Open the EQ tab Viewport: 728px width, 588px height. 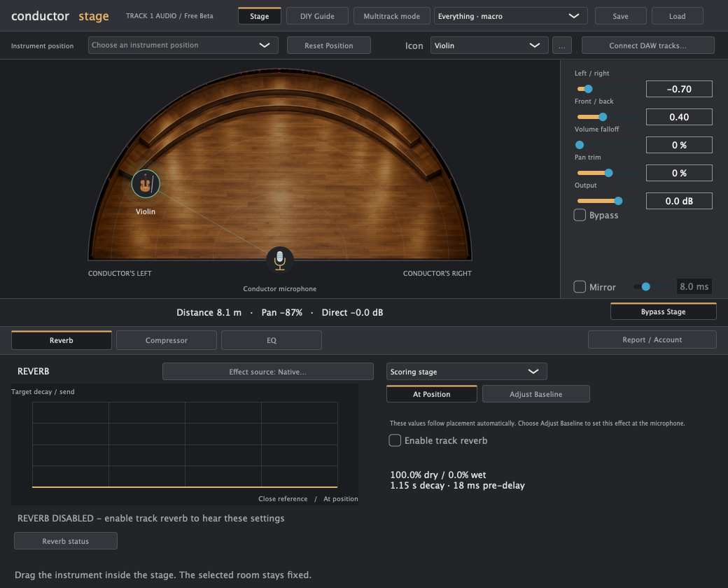click(271, 340)
